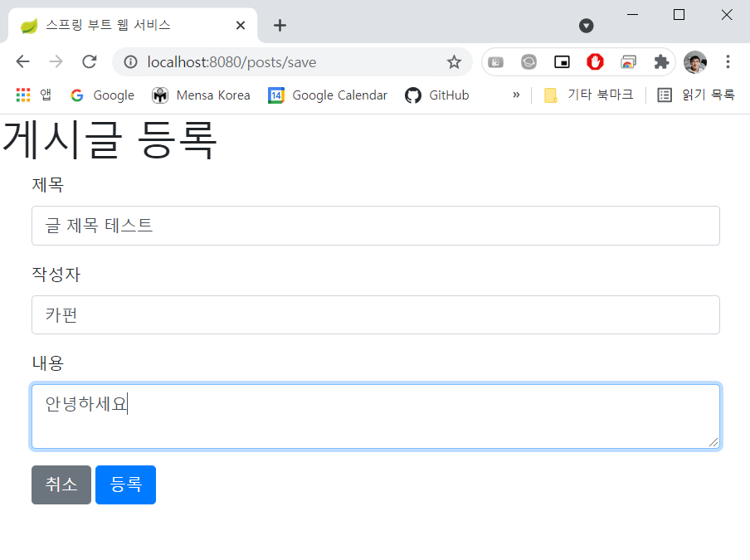Focus the 제목 title input field
The width and height of the screenshot is (750, 560).
point(376,226)
